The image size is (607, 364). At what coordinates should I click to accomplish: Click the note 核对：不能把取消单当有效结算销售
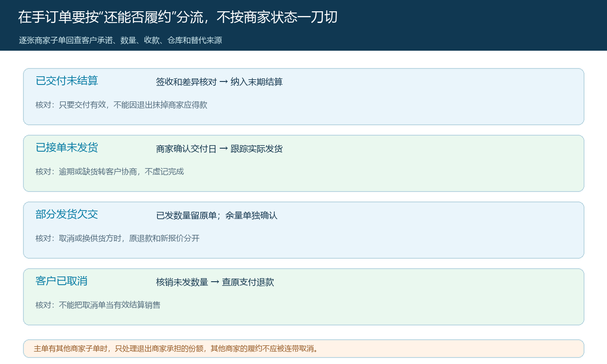98,305
